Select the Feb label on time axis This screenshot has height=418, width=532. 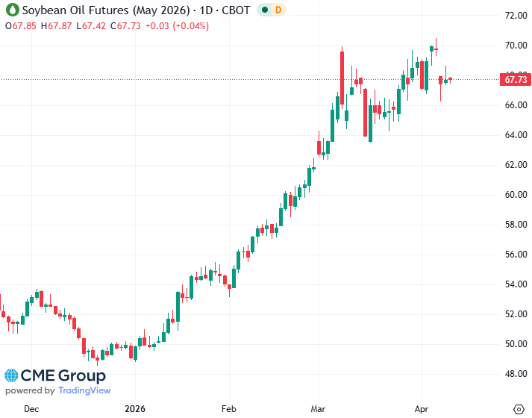tap(229, 409)
